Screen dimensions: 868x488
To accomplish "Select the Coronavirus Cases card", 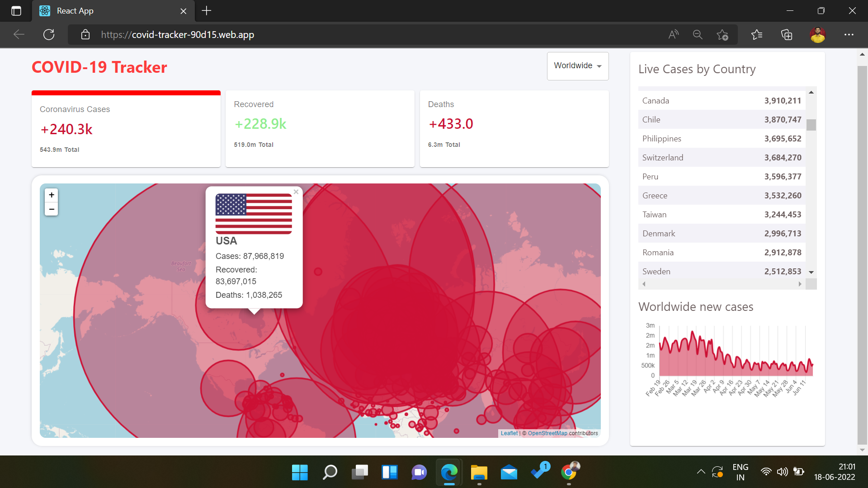I will (126, 129).
